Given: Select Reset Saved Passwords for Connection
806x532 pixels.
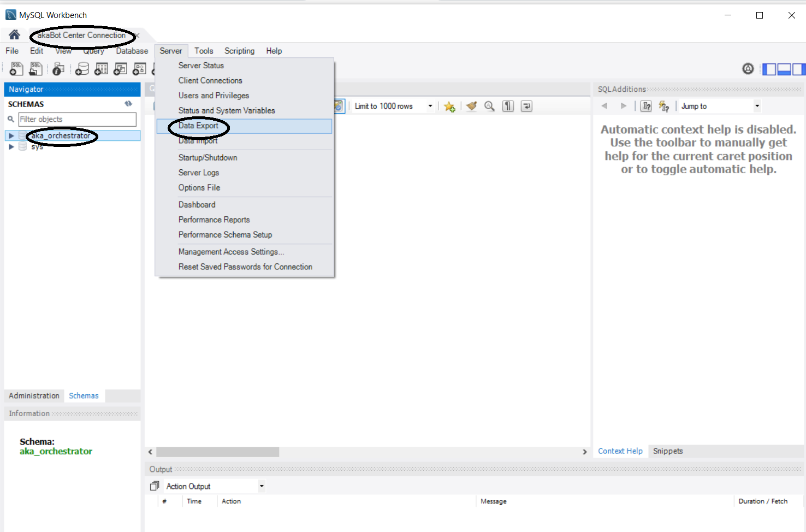Looking at the screenshot, I should (244, 267).
